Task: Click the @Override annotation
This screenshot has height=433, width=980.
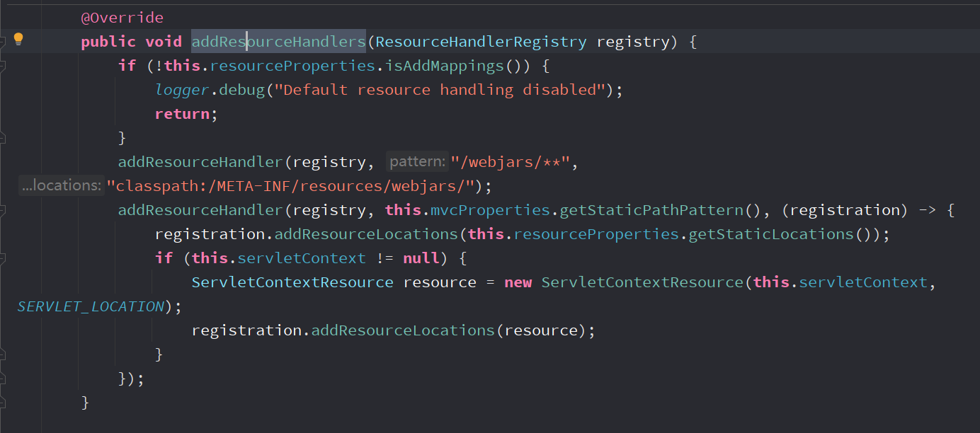Action: [122, 18]
